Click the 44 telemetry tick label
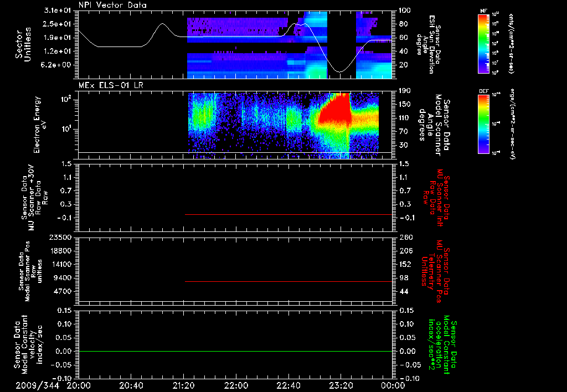This screenshot has width=567, height=392. [404, 291]
